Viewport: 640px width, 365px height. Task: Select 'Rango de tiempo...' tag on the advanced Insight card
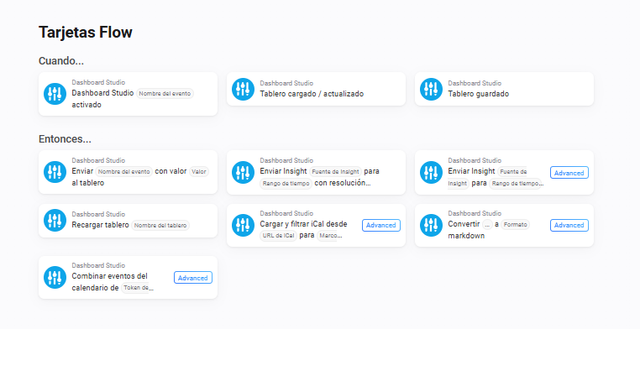tap(517, 183)
